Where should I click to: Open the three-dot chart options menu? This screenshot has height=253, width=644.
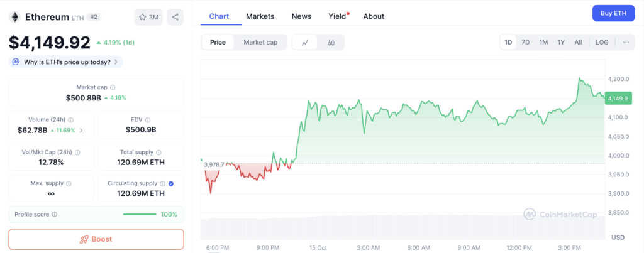click(x=626, y=43)
